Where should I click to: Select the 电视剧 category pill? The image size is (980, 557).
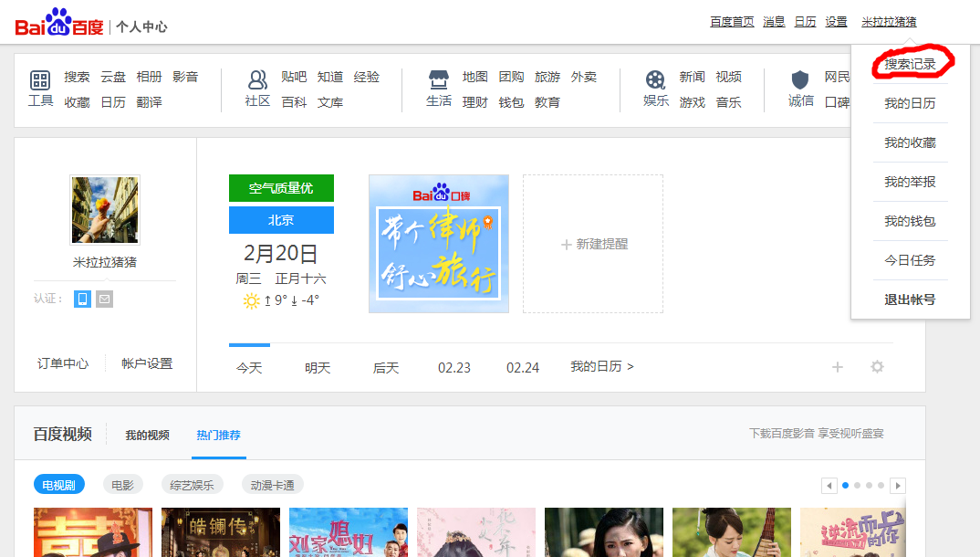[58, 485]
